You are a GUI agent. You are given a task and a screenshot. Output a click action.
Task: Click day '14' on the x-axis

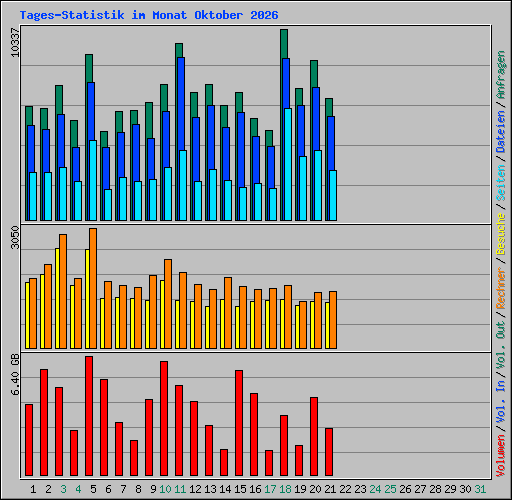(225, 489)
